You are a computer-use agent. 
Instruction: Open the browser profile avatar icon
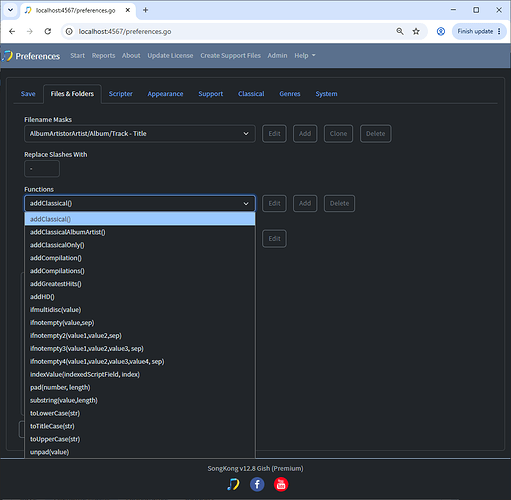[441, 31]
